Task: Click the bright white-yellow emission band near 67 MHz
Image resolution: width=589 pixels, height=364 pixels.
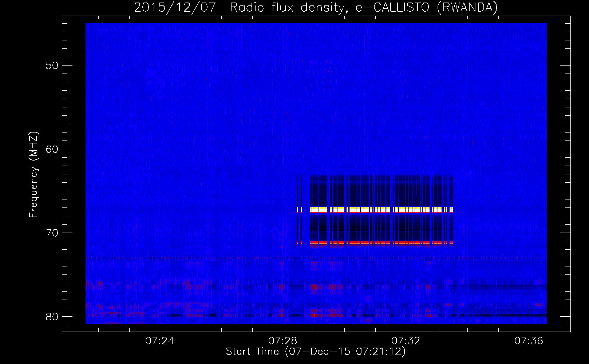Action: click(375, 210)
